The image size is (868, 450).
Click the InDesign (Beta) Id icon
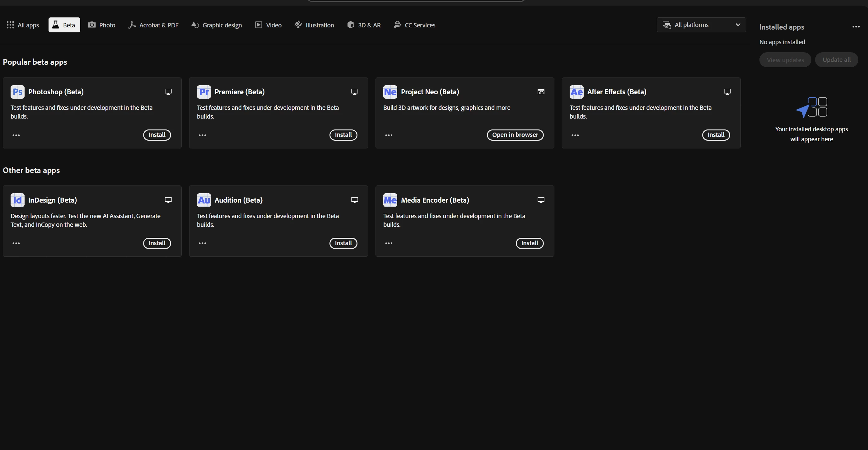[17, 200]
